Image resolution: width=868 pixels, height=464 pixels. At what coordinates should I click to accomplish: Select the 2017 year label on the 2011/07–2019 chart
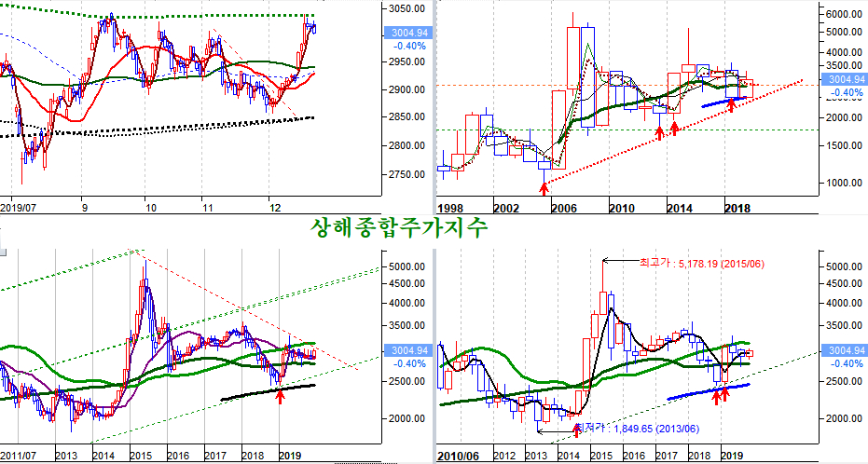215,456
